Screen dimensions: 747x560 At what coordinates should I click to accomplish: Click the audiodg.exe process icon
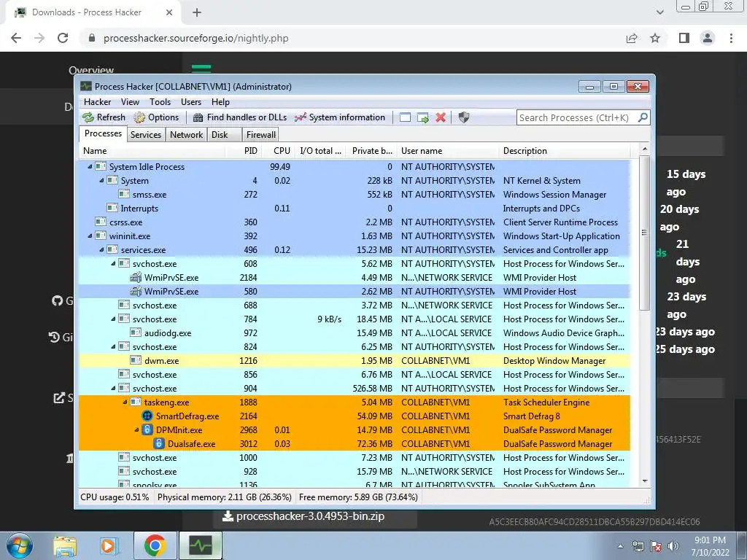point(136,332)
